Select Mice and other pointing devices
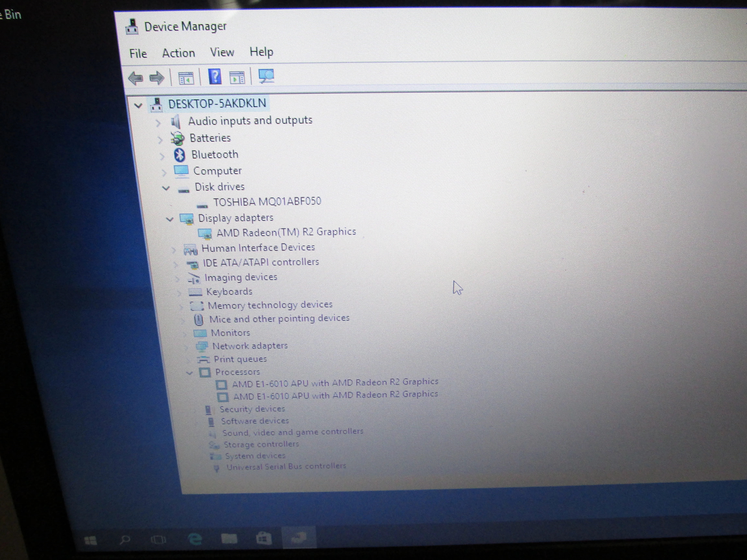The height and width of the screenshot is (560, 747). coord(279,319)
